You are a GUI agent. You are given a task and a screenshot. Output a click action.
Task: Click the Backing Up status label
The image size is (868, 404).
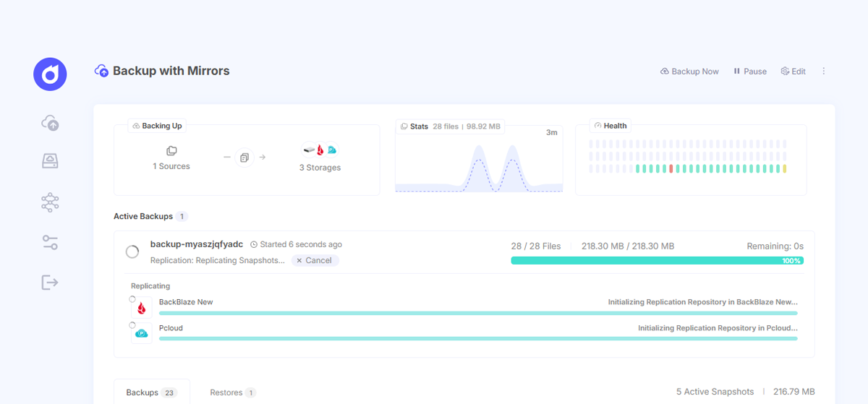tap(157, 126)
